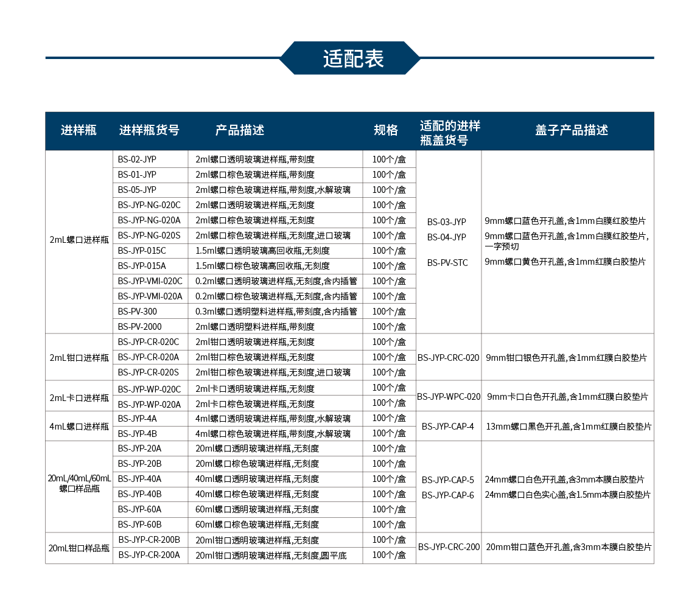
Task: Click the BS-JYP-NG-020C product code
Action: [149, 205]
